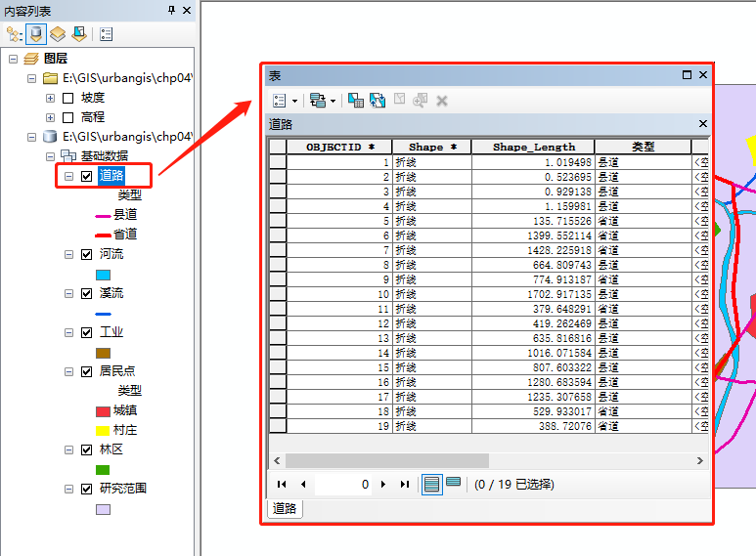Expand the 坡度 layer node

tap(50, 99)
